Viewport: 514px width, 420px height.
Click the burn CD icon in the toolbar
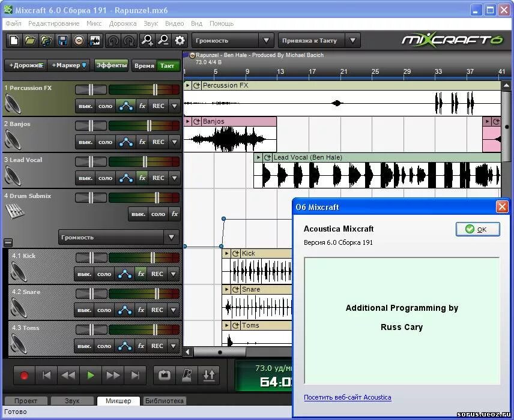[79, 41]
